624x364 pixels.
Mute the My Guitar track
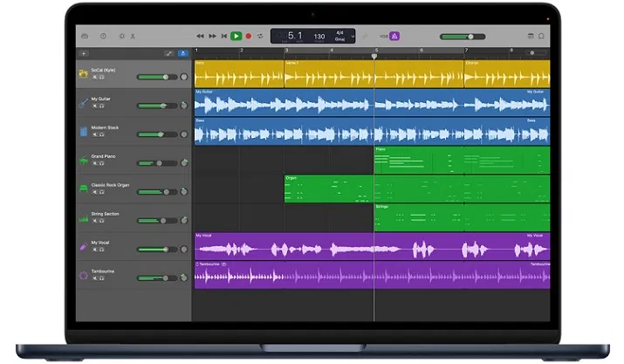coord(95,106)
